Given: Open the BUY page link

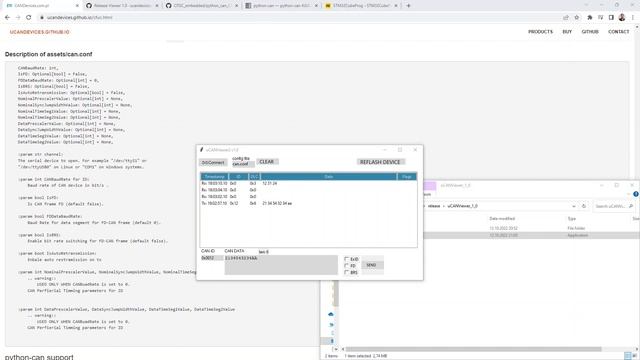Looking at the screenshot, I should (x=567, y=32).
